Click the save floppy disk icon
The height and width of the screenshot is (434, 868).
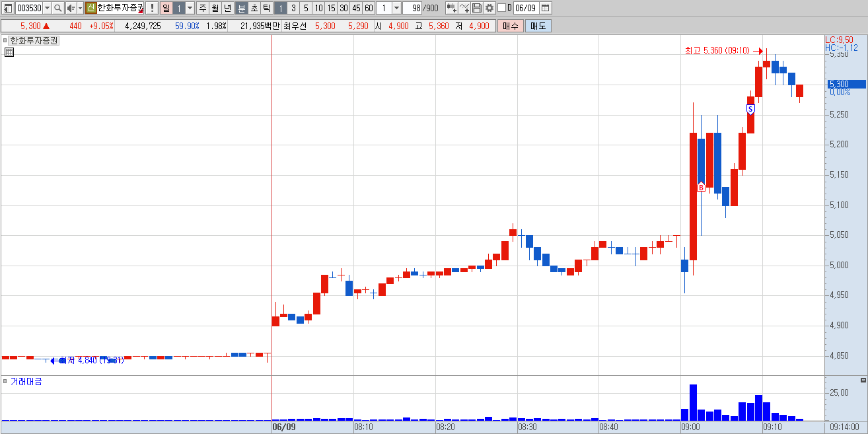(477, 8)
